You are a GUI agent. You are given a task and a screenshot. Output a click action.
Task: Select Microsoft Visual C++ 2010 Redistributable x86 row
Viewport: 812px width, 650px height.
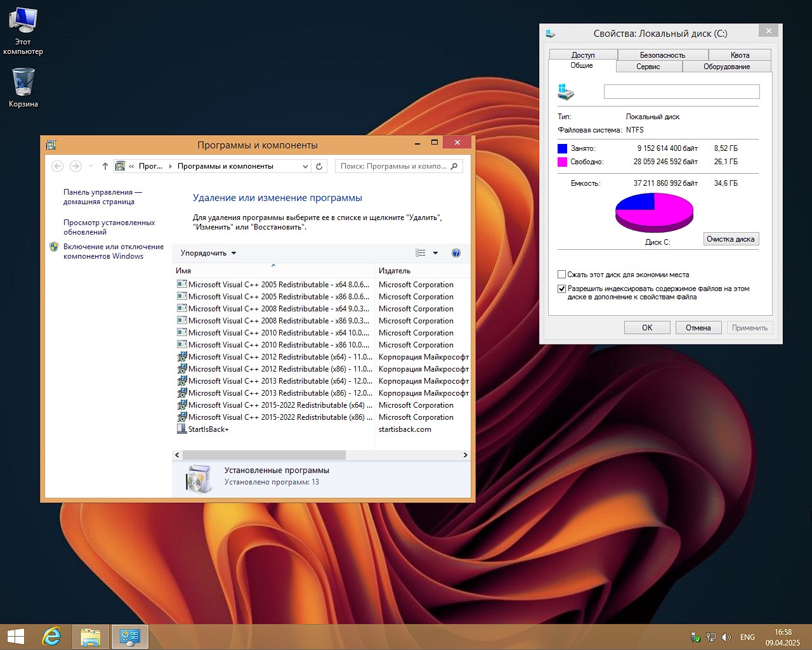(323, 345)
